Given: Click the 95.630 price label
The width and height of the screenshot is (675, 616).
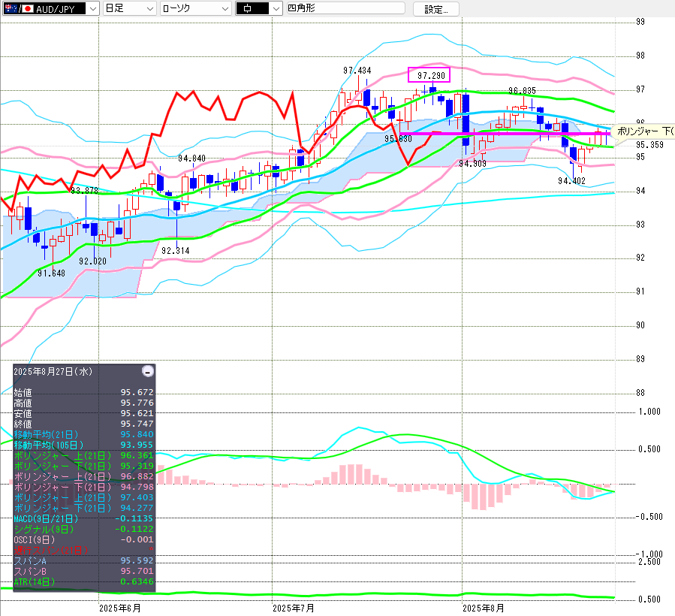Looking at the screenshot, I should pyautogui.click(x=398, y=139).
